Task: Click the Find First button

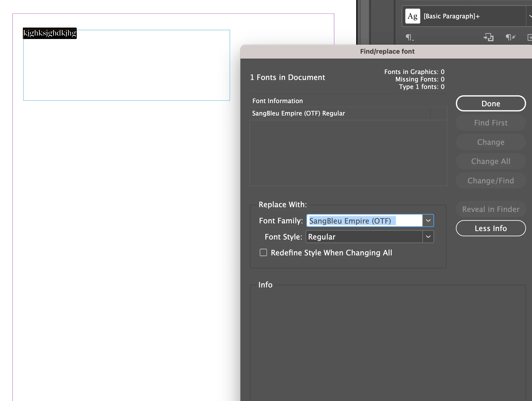Action: point(491,123)
